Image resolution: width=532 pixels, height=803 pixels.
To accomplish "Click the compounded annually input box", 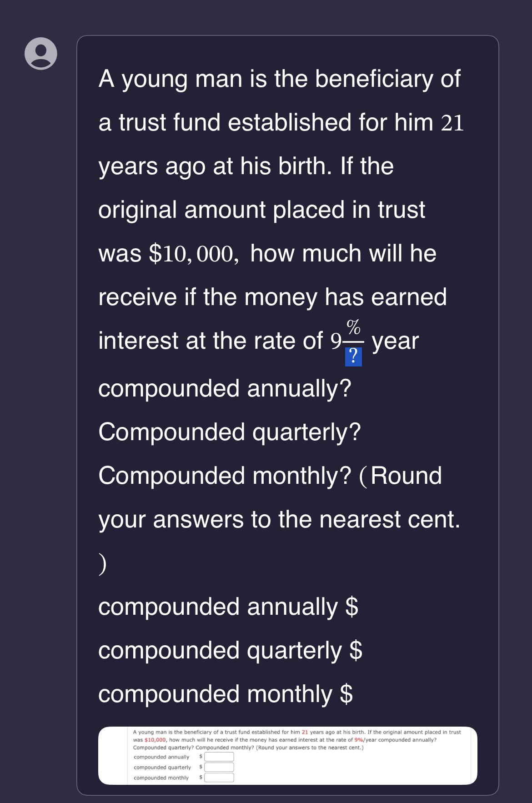I will [x=219, y=756].
